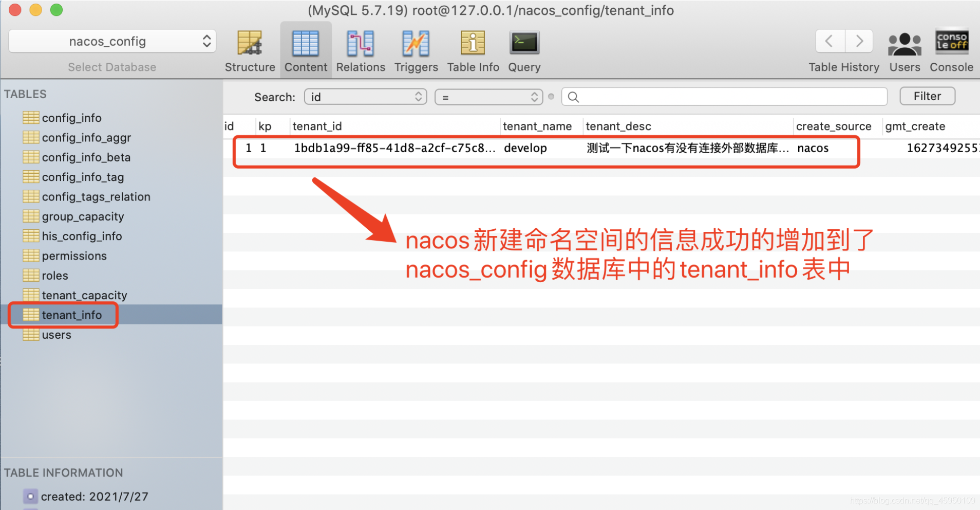Click the TABLE INFORMATION header
Viewport: 980px width, 510px height.
click(64, 472)
